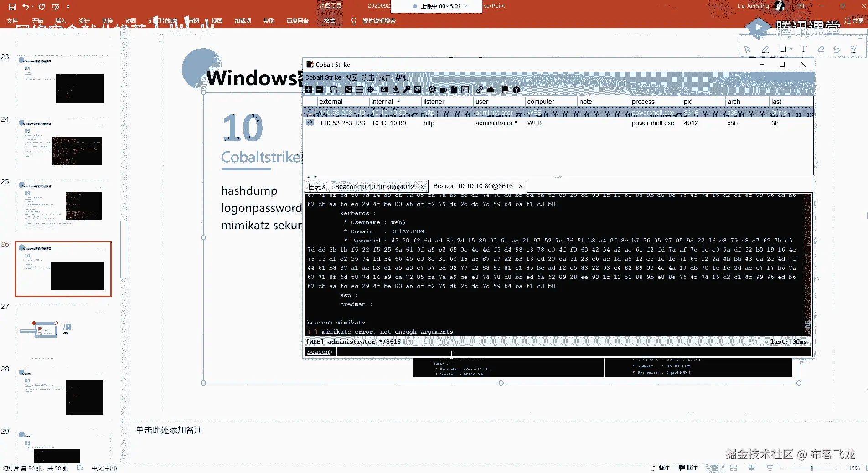This screenshot has height=473, width=868.
Task: Redo action in PowerPoint quick access
Action: 41,6
